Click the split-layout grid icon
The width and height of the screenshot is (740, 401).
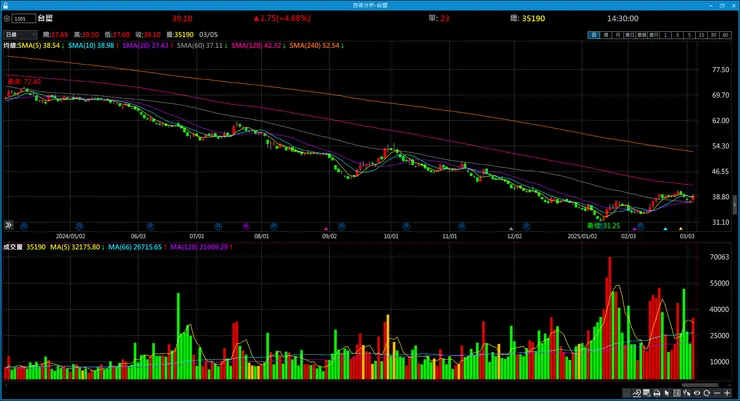(x=677, y=393)
